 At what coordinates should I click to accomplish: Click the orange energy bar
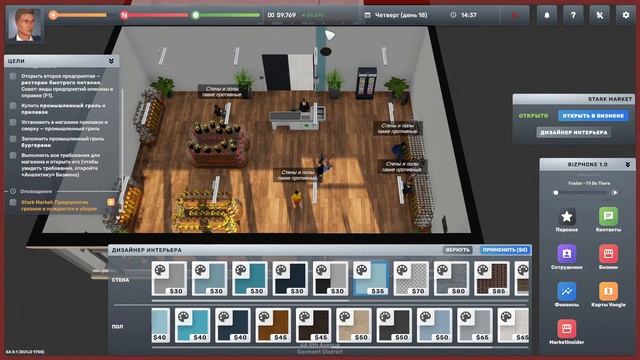pos(78,15)
